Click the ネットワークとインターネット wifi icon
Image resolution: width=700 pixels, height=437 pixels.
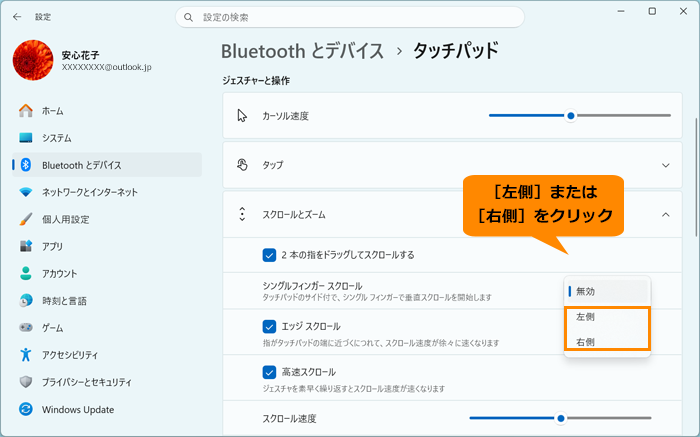(26, 192)
